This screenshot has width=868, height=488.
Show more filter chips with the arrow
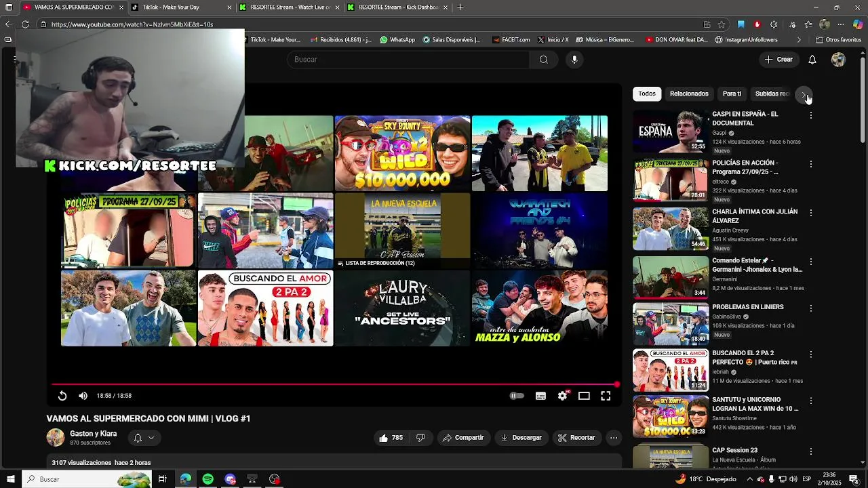click(x=804, y=95)
